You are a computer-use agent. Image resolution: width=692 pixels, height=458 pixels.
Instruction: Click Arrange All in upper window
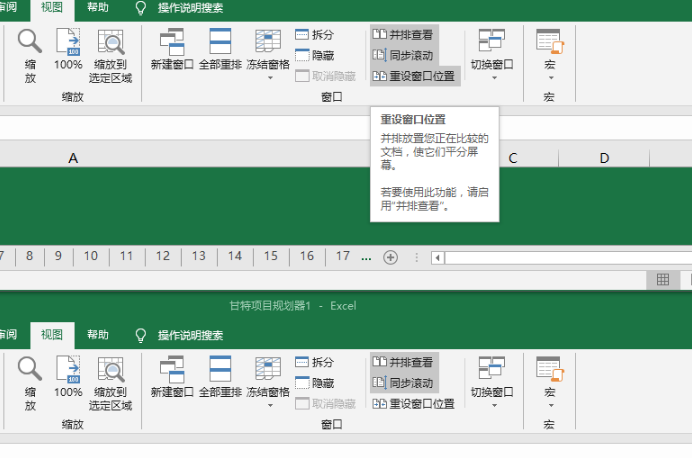tap(220, 49)
